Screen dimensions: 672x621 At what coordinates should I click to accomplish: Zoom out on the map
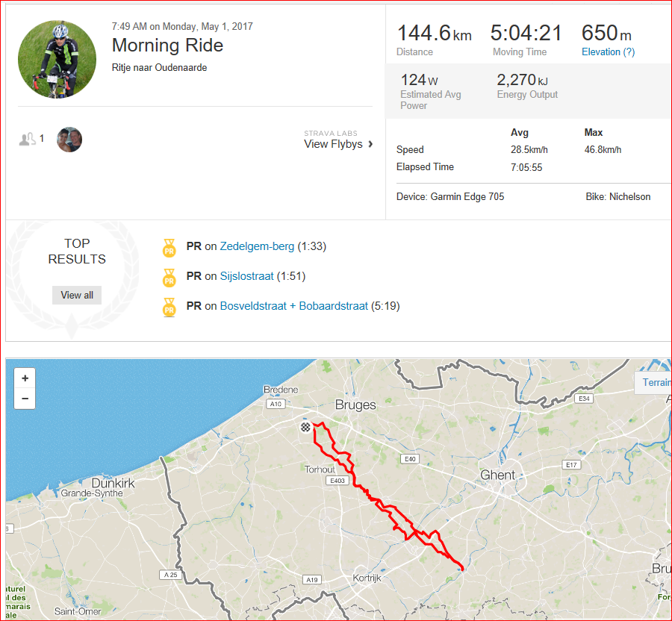[x=25, y=399]
